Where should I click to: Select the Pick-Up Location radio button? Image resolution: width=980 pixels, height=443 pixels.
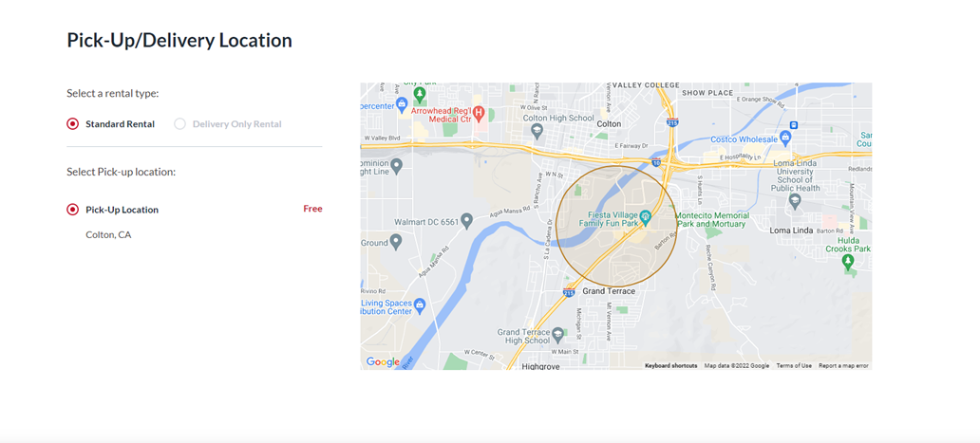[x=73, y=210]
